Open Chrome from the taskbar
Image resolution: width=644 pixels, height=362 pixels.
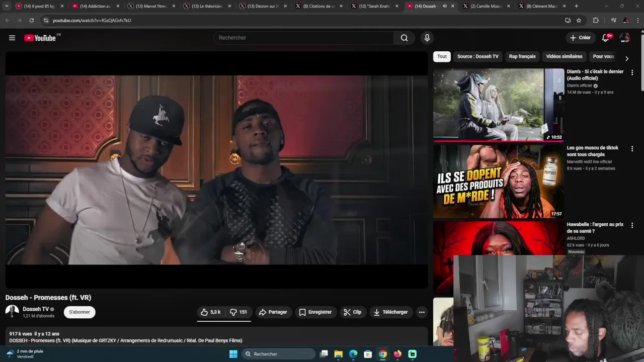click(383, 354)
